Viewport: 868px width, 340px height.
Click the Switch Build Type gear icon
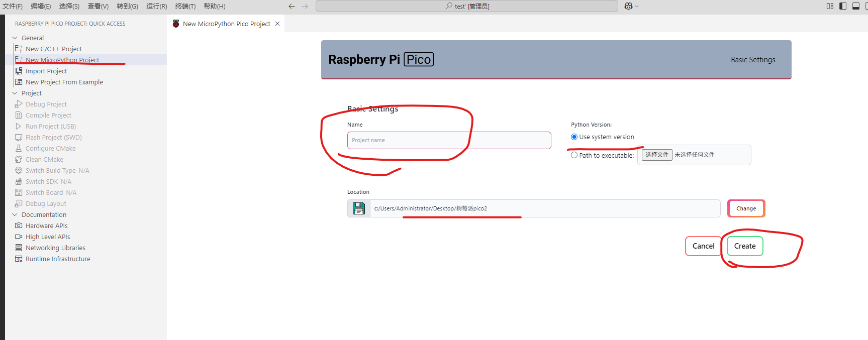pos(19,170)
